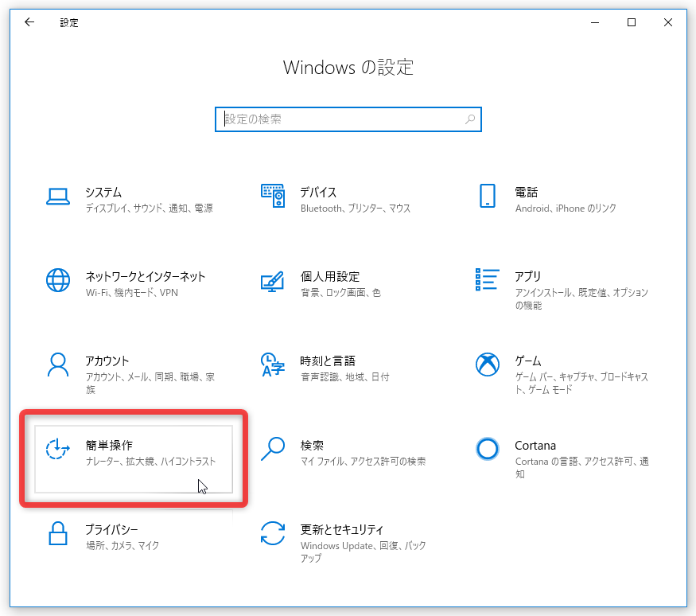The width and height of the screenshot is (696, 616).
Task: Click the text Wi-Fi、機内モード、VPN
Action: click(x=132, y=293)
